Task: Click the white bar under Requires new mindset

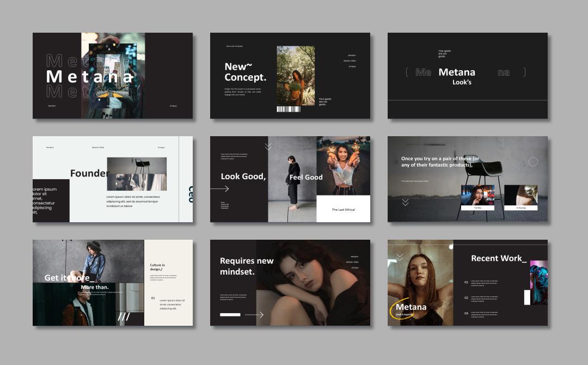Action: coord(230,315)
